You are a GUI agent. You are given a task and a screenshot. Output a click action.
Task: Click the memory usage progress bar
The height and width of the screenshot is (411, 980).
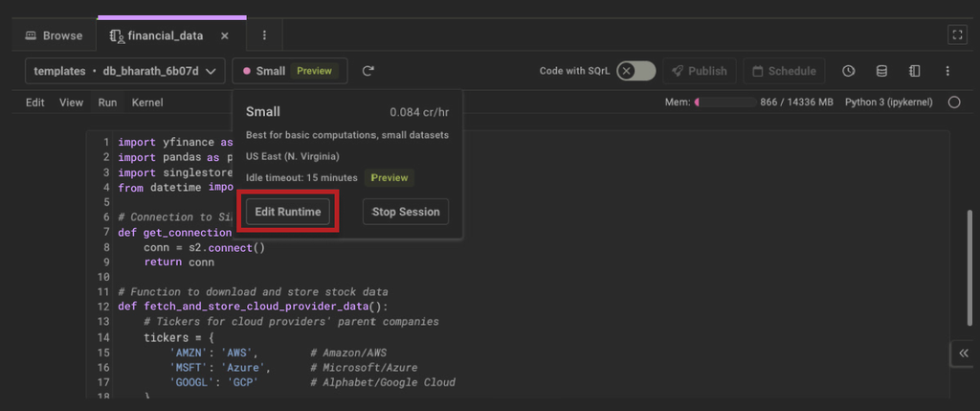[724, 103]
